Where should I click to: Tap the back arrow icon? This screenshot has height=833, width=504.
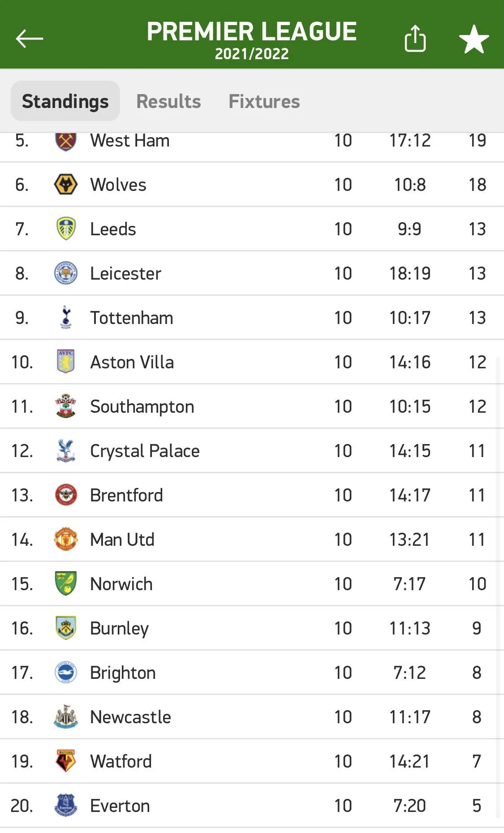[x=29, y=39]
